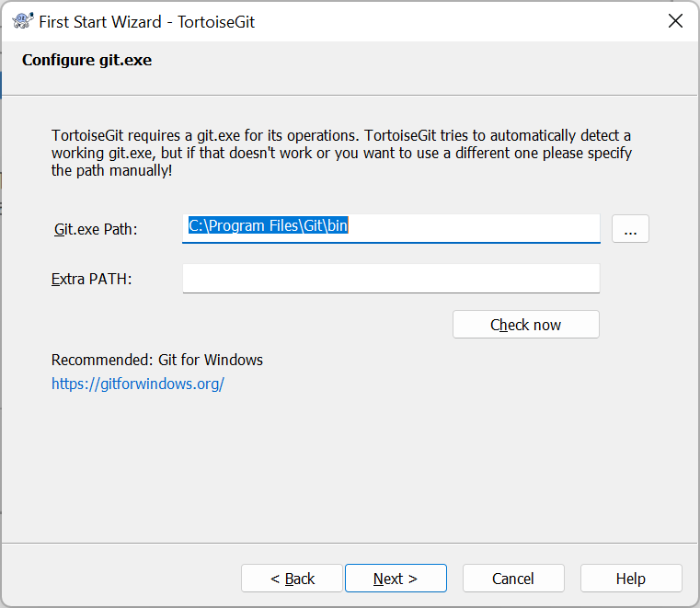Click the 'First Start Wizard - TortoiseGit' title text
Viewport: 700px width, 608px height.
click(147, 22)
